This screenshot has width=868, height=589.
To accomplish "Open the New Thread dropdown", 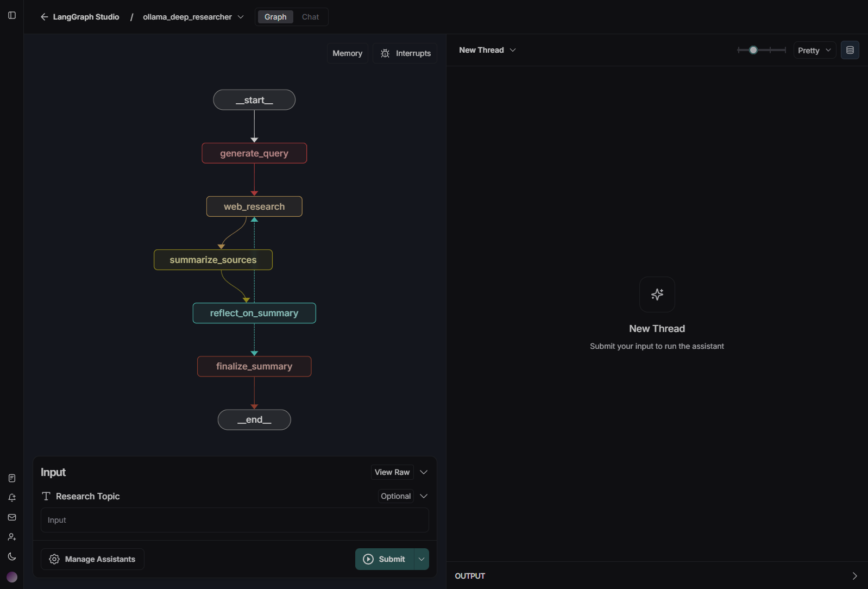I will tap(487, 50).
